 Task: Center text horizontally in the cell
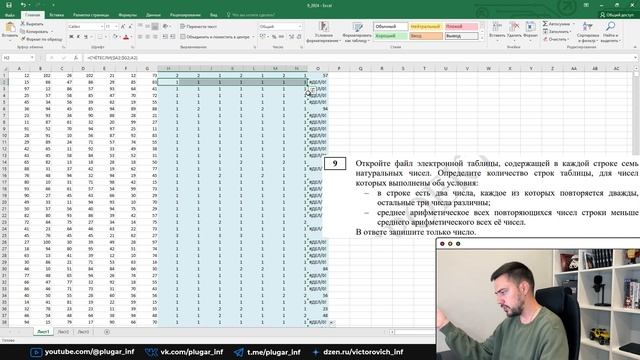147,37
